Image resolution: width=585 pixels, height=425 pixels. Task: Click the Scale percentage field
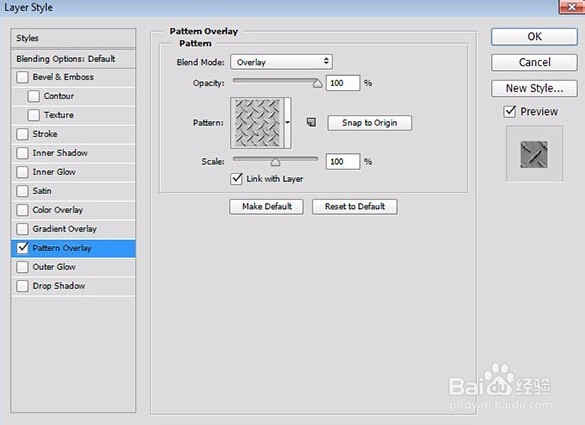coord(343,162)
